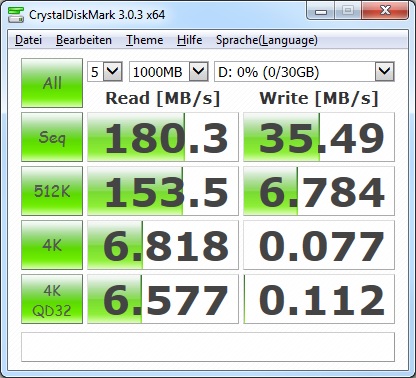Run the 4K benchmark
The height and width of the screenshot is (378, 416).
tap(52, 245)
